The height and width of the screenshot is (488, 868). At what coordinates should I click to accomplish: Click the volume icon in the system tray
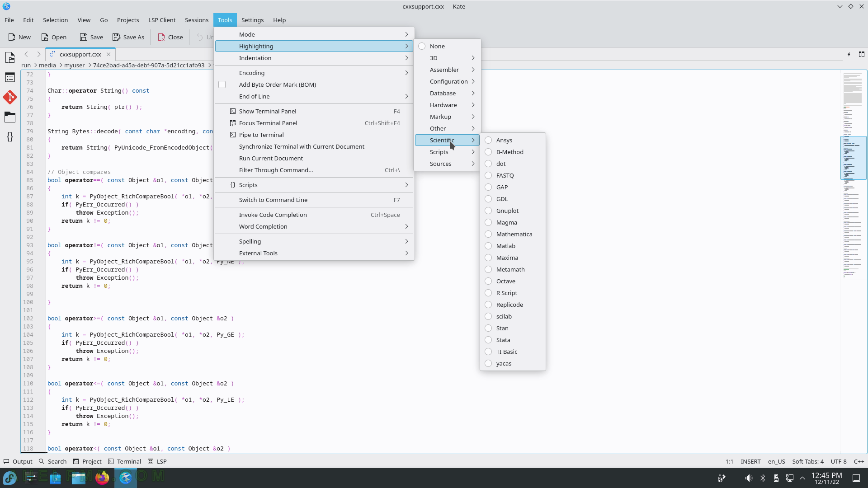click(749, 478)
